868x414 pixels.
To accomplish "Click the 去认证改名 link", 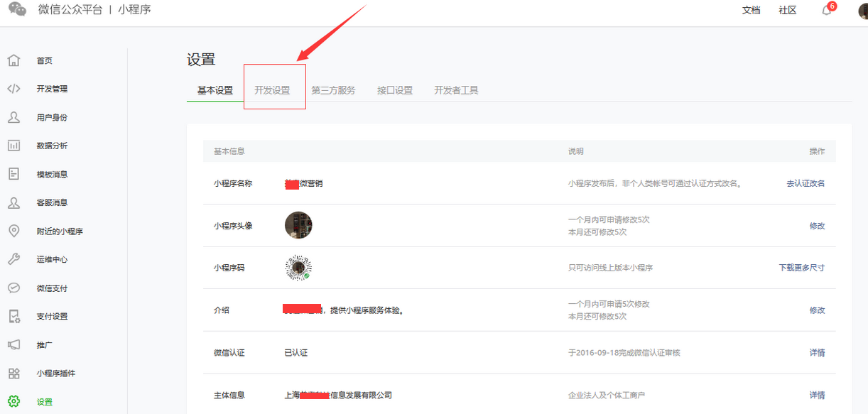I will [x=805, y=183].
